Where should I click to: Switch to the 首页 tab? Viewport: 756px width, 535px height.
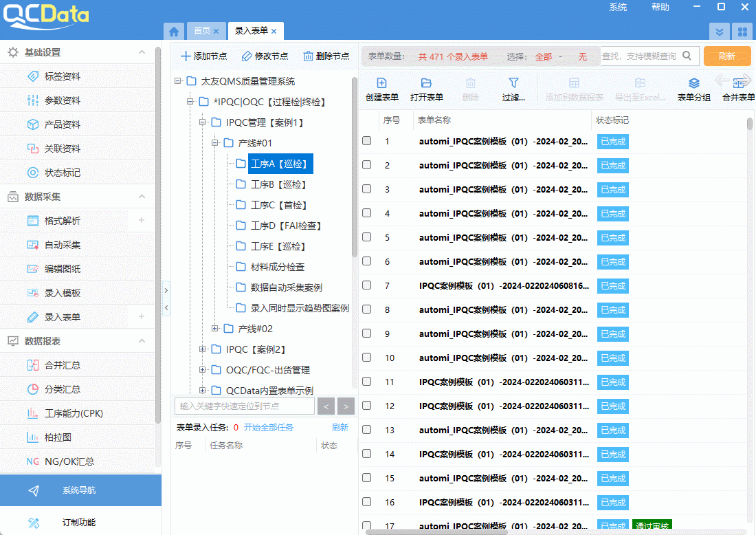tap(203, 31)
